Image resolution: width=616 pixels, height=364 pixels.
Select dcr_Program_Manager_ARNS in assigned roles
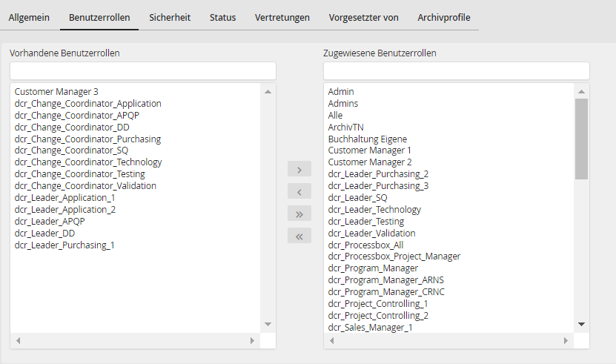385,280
